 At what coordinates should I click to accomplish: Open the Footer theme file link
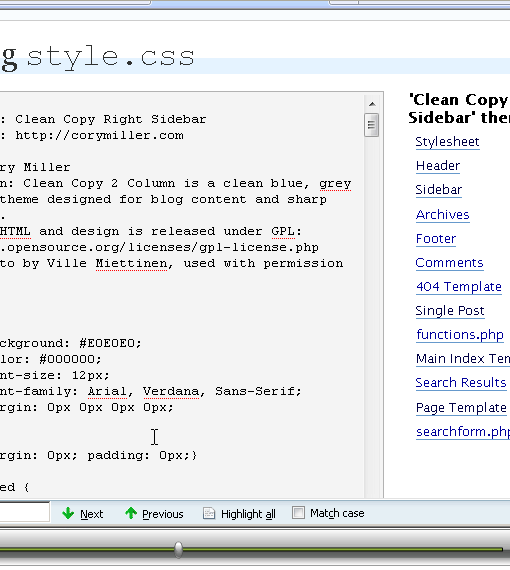[x=435, y=238]
